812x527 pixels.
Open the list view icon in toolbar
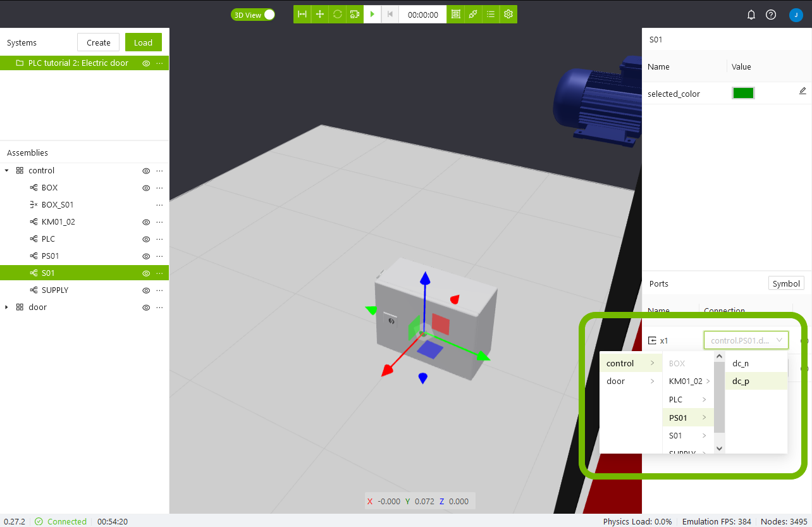coord(491,15)
